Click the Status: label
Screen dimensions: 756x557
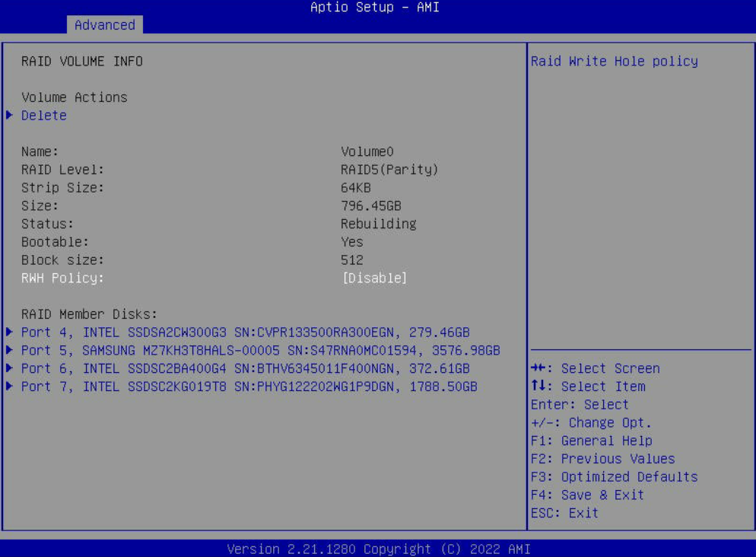[x=47, y=224]
